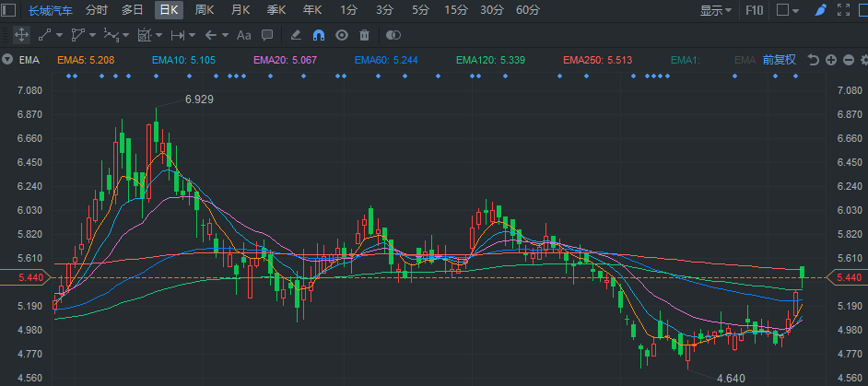
Task: Select the 5分 interval
Action: 421,10
